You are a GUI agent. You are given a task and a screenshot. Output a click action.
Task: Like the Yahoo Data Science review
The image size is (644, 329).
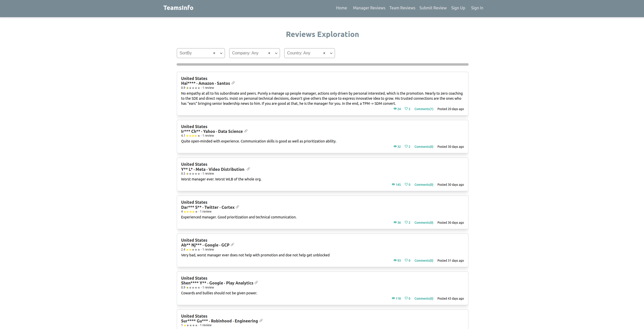point(406,147)
